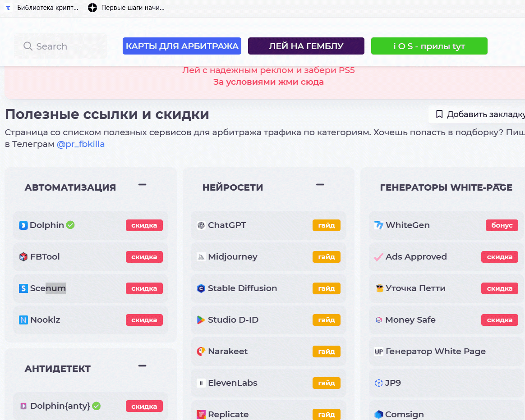Screen dimensions: 525x420
Task: Open the Stable Diffusion link text
Action: [242, 288]
